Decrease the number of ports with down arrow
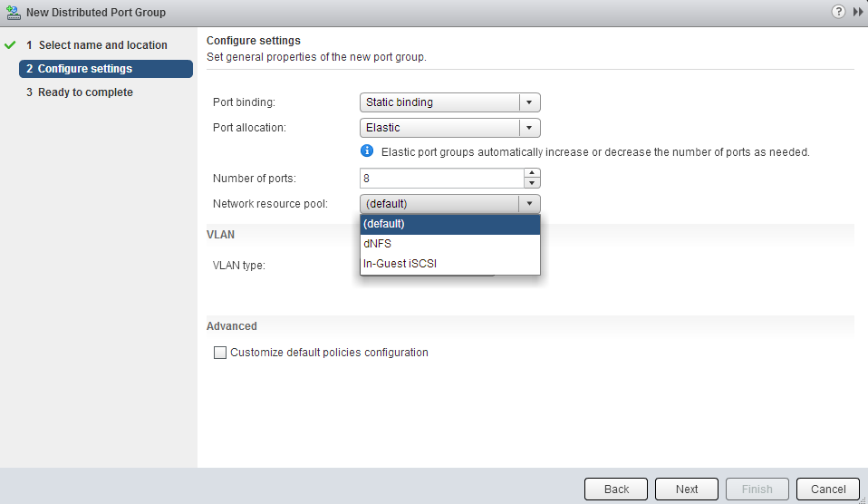Image resolution: width=868 pixels, height=504 pixels. 532,183
